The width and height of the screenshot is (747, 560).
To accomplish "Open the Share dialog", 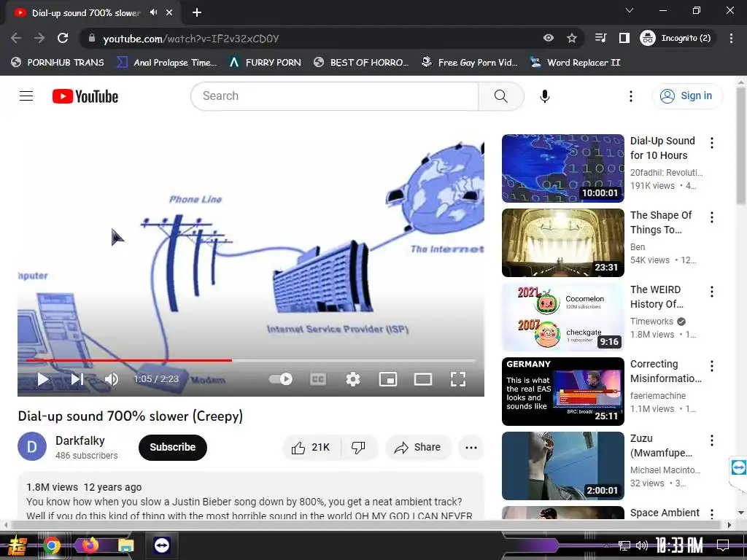I will (418, 447).
